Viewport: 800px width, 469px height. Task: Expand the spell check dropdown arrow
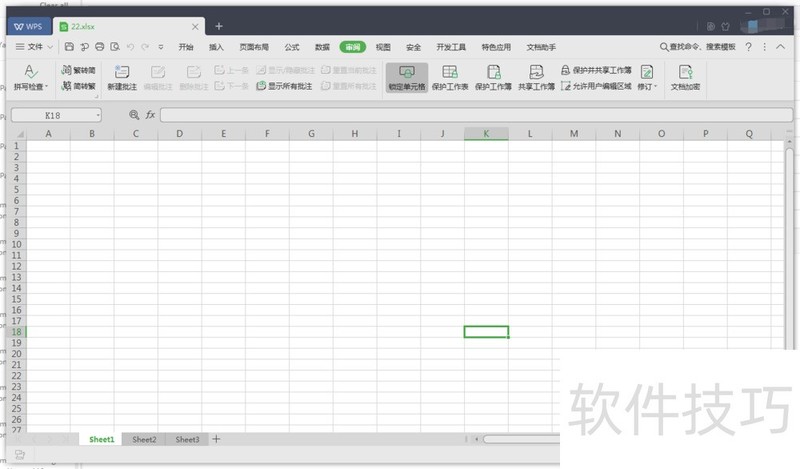click(46, 87)
